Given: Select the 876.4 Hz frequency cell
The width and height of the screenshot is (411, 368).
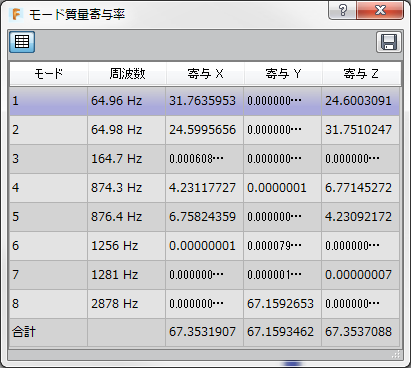Looking at the screenshot, I should pyautogui.click(x=126, y=217).
